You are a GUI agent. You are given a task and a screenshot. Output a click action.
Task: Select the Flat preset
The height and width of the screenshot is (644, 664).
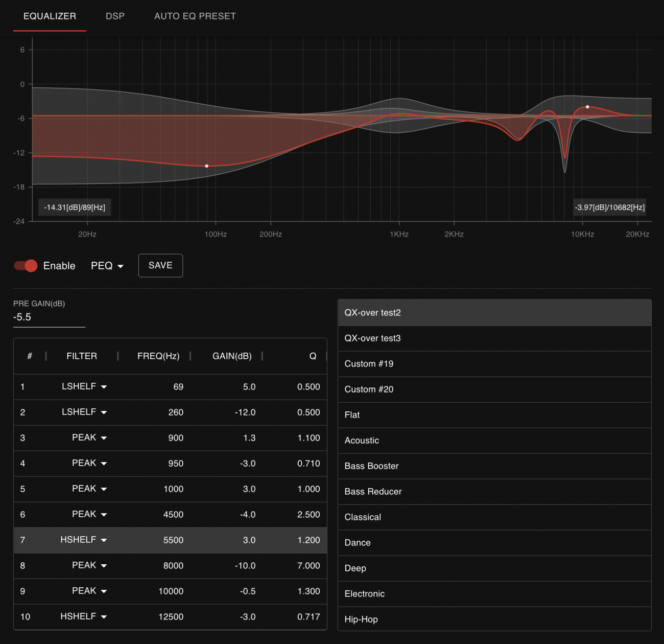pyautogui.click(x=494, y=415)
